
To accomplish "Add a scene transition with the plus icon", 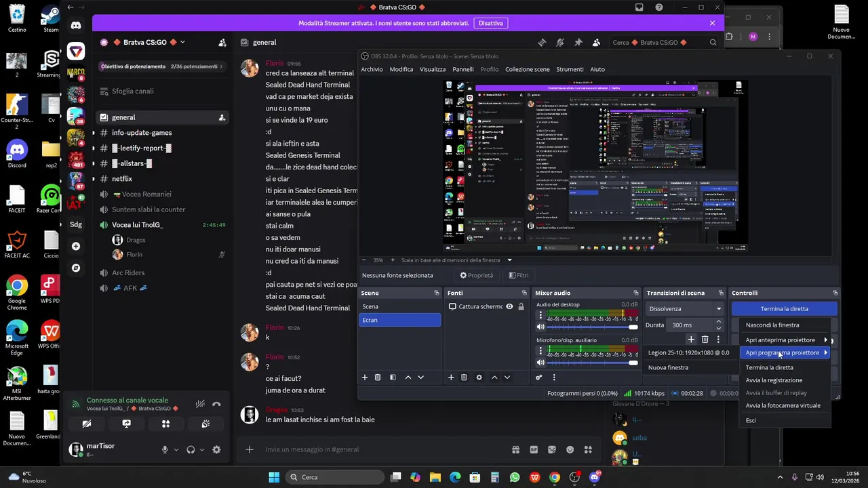I will coord(691,340).
